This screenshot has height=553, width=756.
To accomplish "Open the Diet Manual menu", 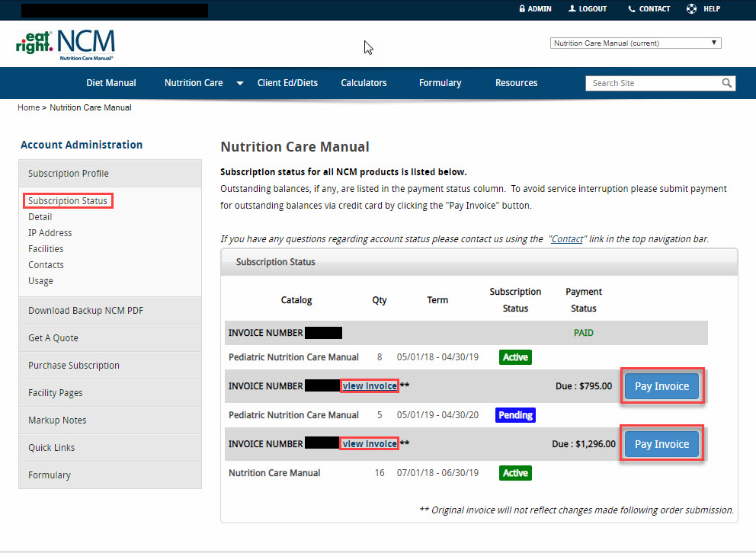I will [111, 83].
